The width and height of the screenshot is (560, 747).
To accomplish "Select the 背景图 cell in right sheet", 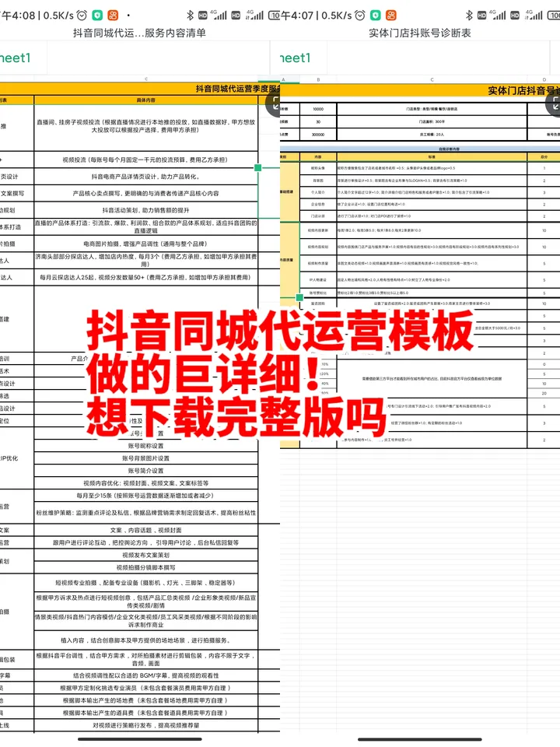I will (318, 181).
